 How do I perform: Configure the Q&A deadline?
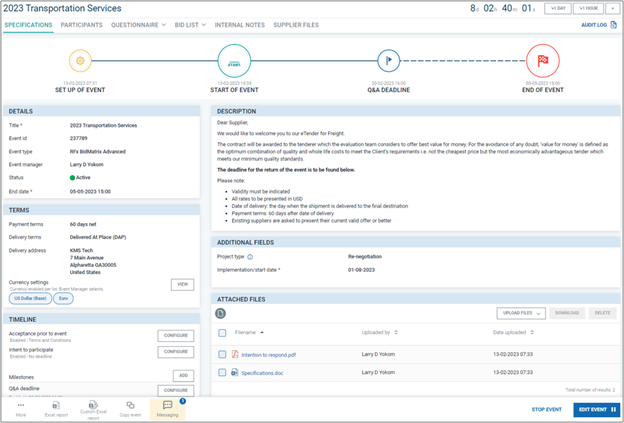point(176,390)
